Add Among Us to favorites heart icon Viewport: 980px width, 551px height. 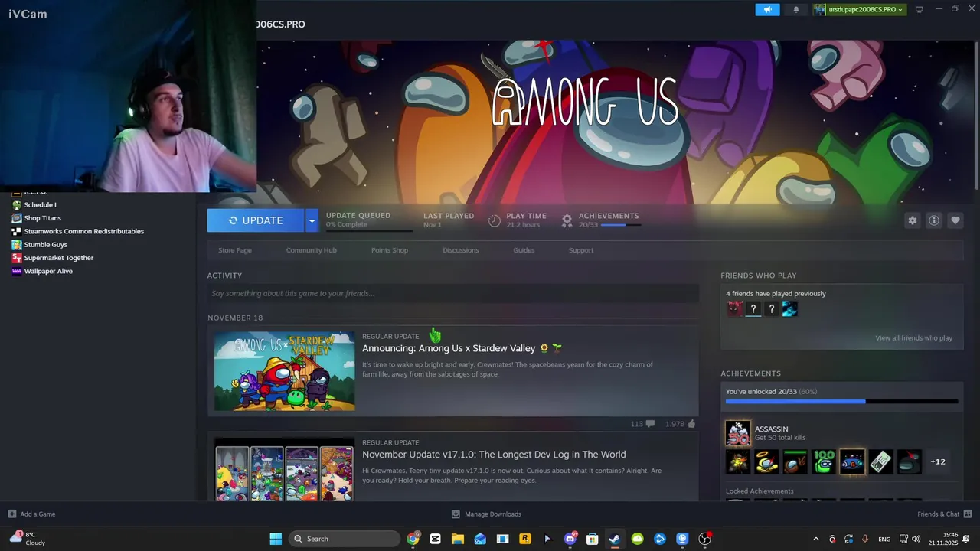(955, 220)
